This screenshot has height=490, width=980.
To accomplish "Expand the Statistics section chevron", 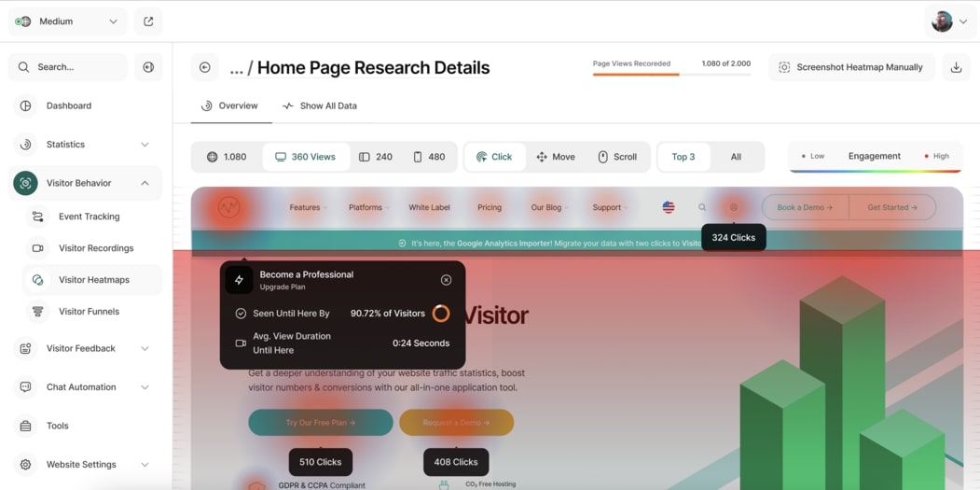I will tap(145, 145).
